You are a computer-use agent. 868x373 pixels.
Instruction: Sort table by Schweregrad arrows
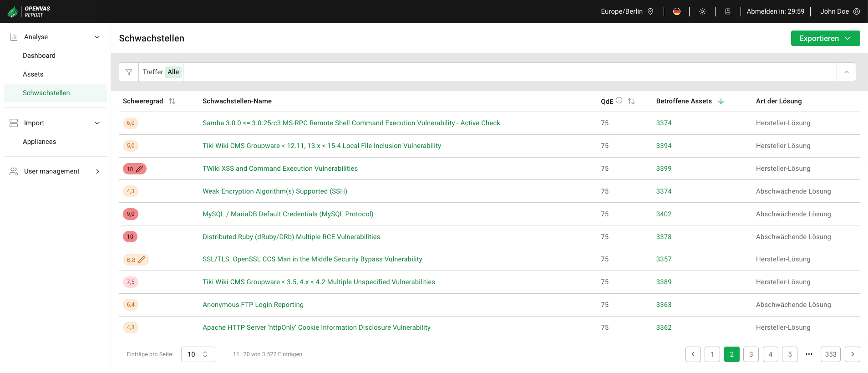pos(172,101)
